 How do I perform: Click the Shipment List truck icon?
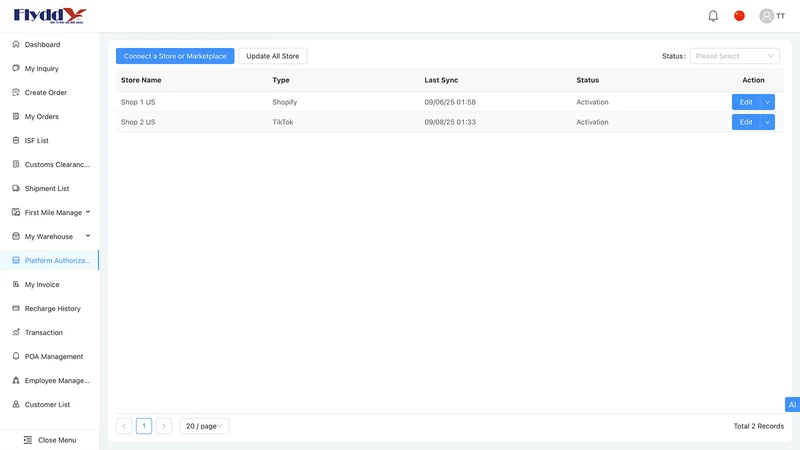[x=16, y=188]
